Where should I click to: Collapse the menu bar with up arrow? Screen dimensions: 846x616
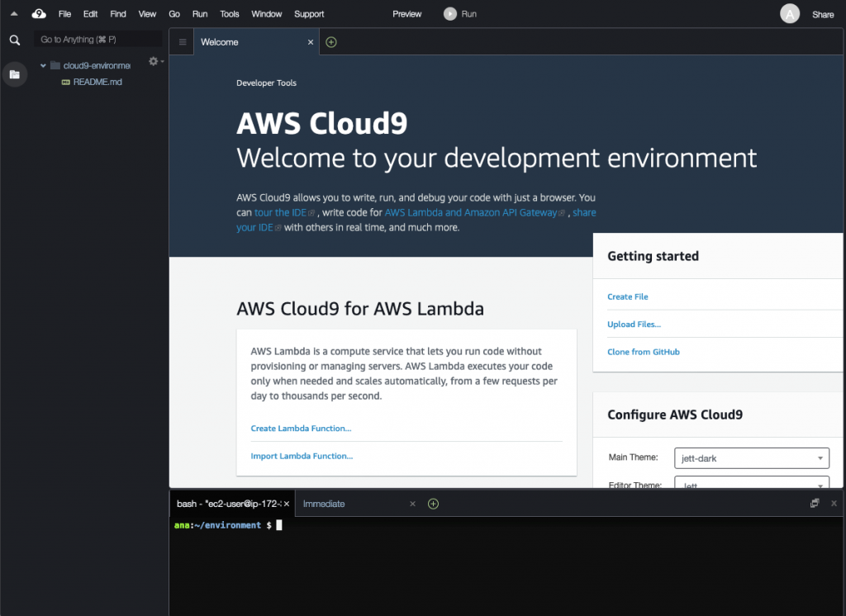[x=14, y=14]
